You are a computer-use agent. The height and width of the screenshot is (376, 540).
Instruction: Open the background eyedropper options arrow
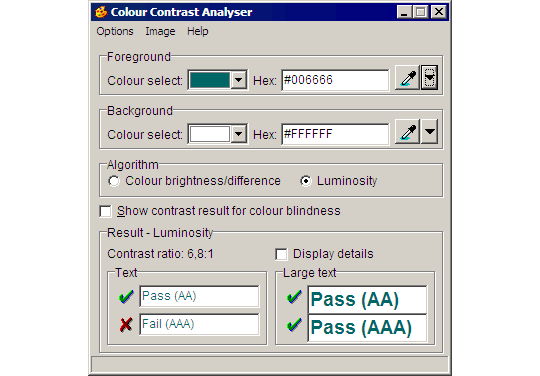429,132
